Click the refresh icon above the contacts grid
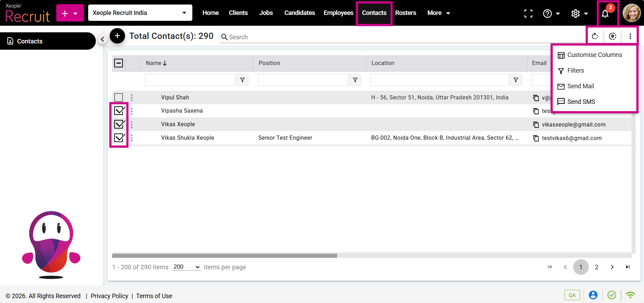 pyautogui.click(x=595, y=36)
